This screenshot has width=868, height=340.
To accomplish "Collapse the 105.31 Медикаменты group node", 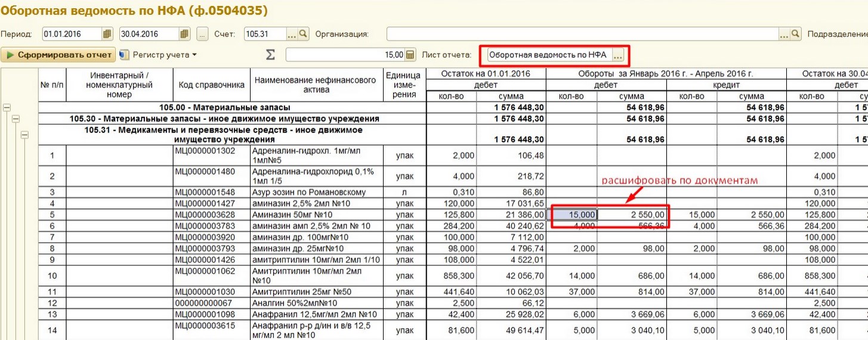I will pyautogui.click(x=25, y=135).
